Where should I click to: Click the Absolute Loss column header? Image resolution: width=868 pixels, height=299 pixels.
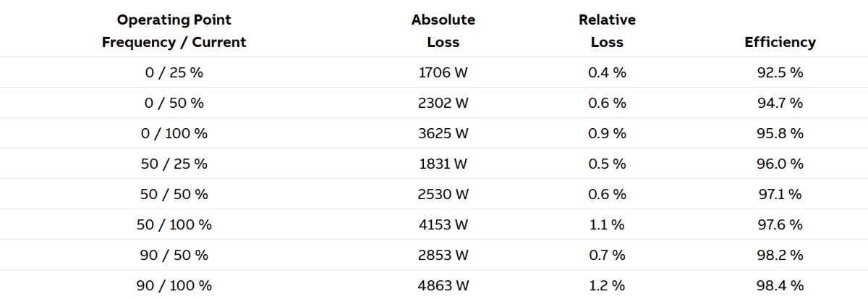[443, 31]
